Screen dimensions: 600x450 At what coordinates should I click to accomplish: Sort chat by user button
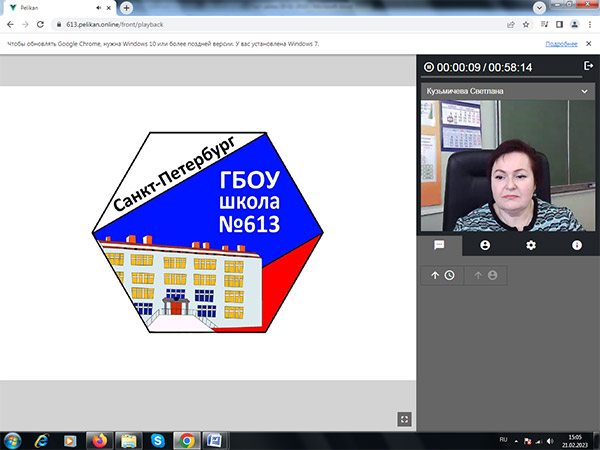(486, 275)
